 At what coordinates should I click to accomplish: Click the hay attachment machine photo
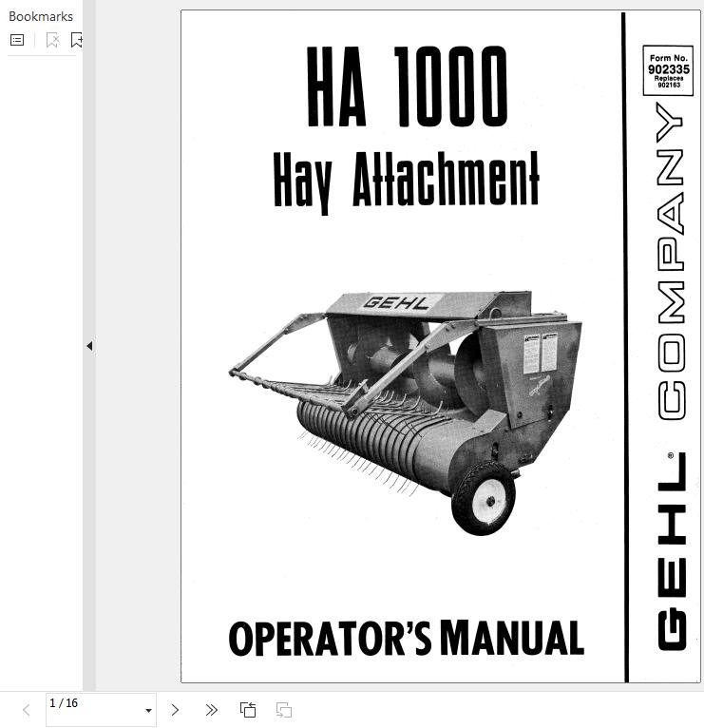tap(405, 412)
